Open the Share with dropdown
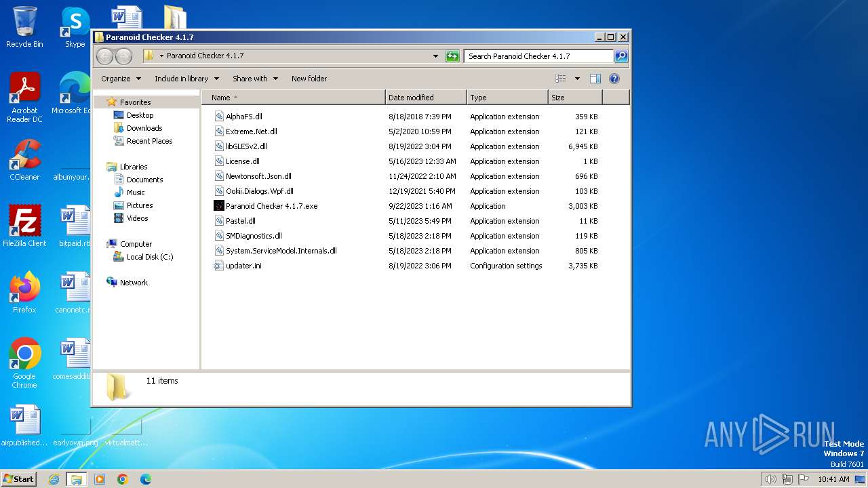Viewport: 868px width, 488px height. point(255,79)
